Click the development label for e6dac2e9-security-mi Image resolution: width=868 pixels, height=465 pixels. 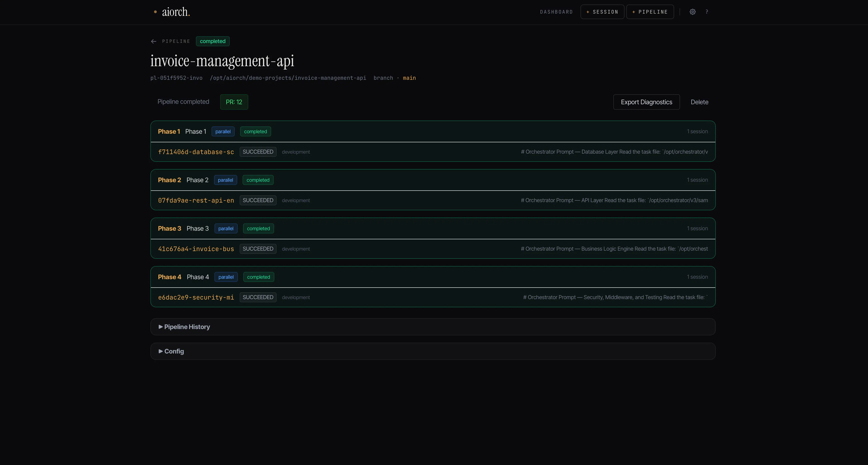coord(296,298)
